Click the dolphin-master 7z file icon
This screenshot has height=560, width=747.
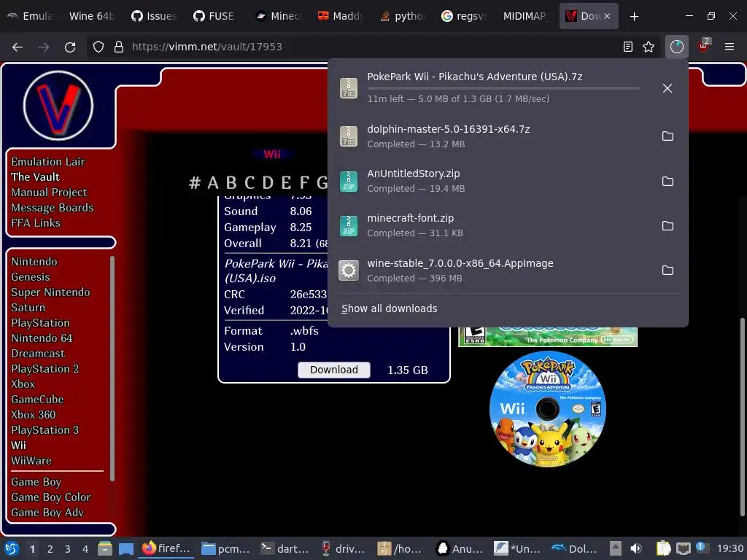[x=348, y=136]
